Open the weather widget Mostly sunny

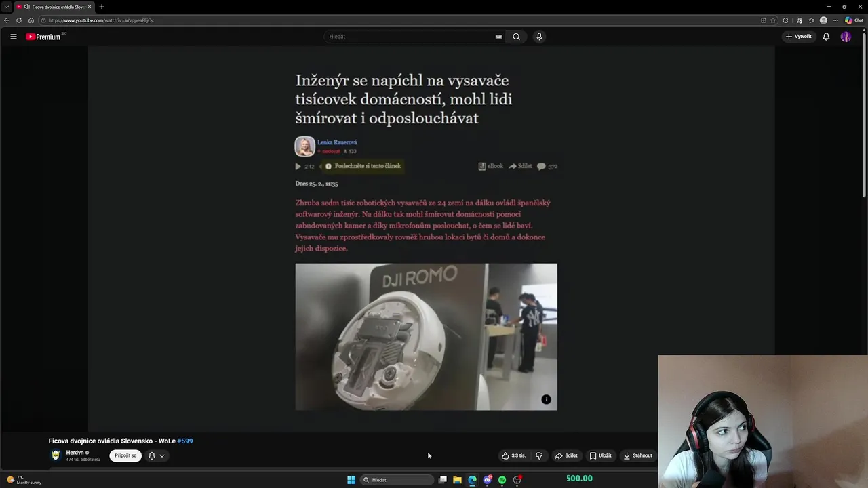coord(24,480)
